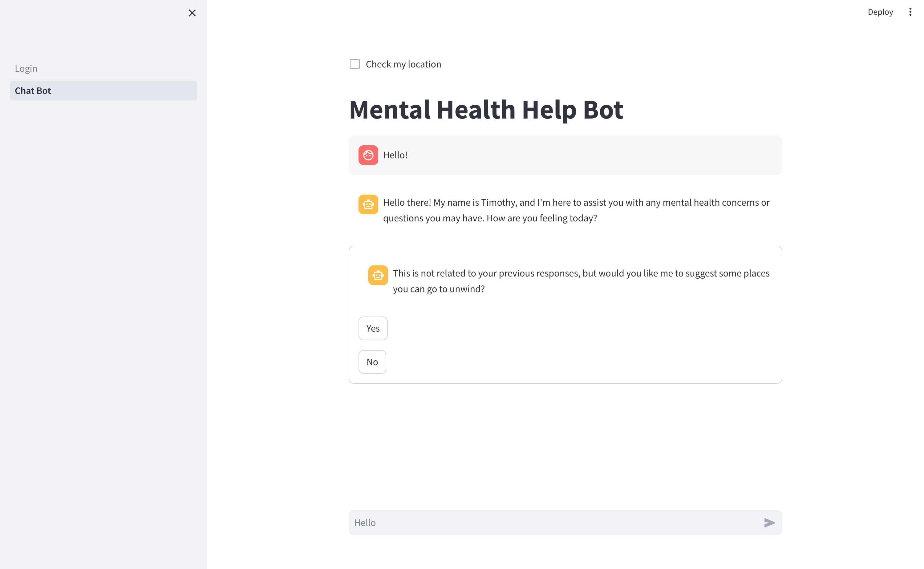Enable the Check my location checkbox
924x569 pixels.
click(355, 64)
